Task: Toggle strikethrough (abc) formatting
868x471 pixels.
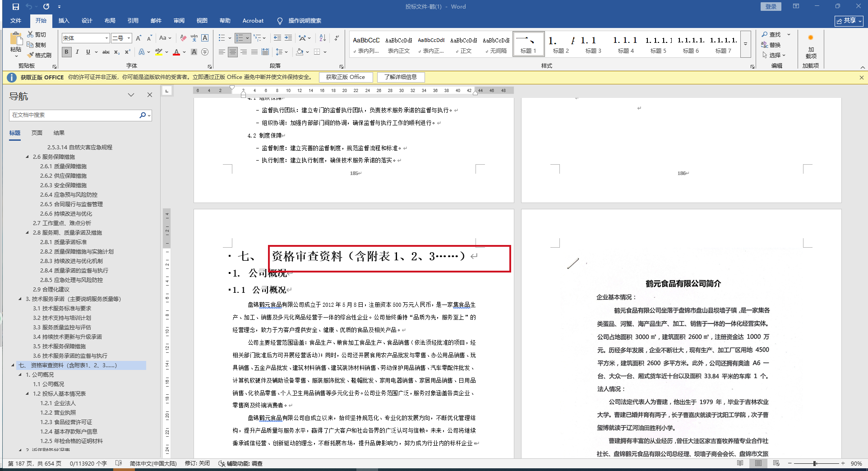Action: tap(106, 52)
